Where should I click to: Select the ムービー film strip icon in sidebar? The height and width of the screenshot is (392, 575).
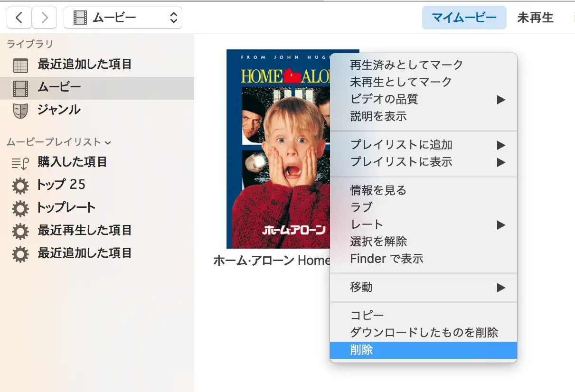(20, 88)
